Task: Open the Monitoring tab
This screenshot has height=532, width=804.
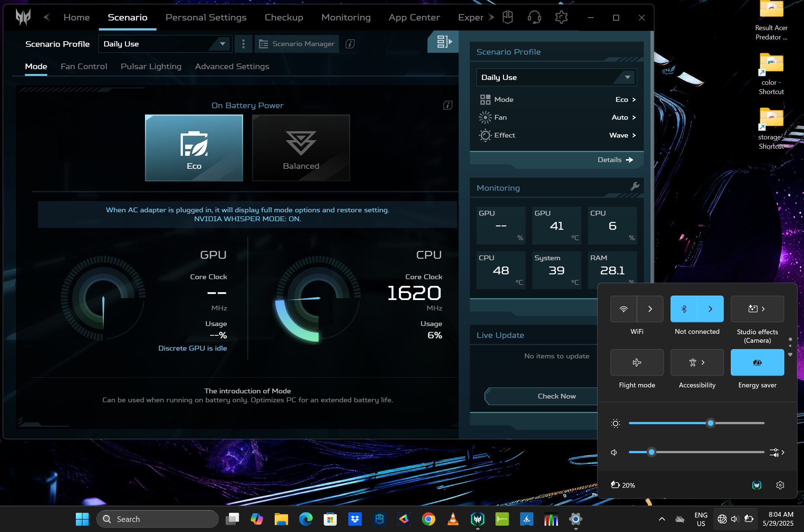Action: pyautogui.click(x=346, y=17)
